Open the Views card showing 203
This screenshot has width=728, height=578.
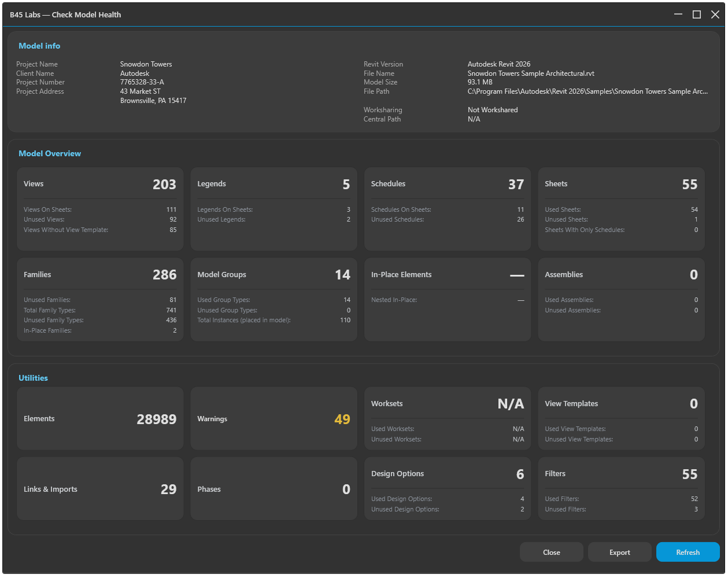100,209
